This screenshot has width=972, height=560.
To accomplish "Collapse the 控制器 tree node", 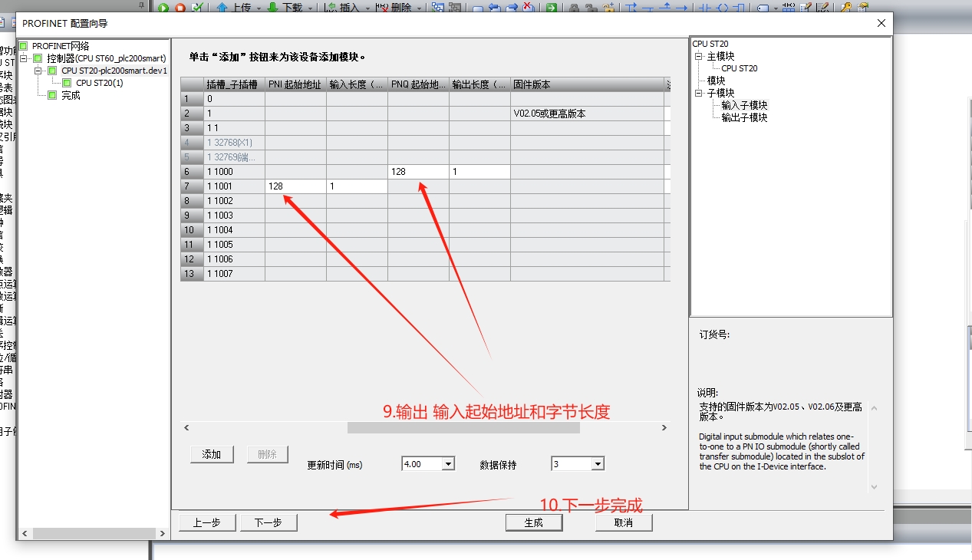I will tap(25, 58).
